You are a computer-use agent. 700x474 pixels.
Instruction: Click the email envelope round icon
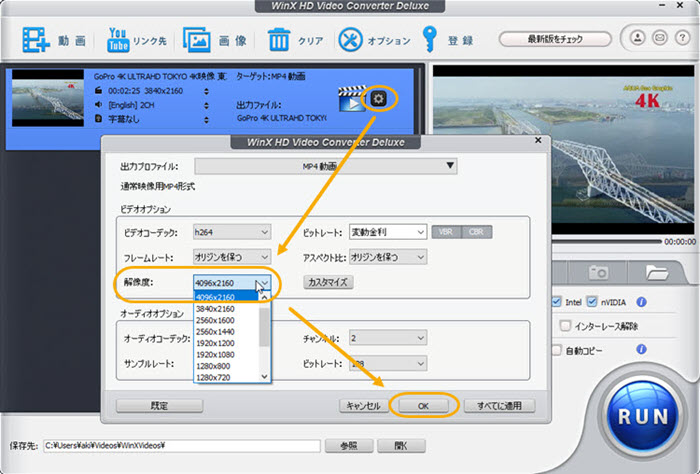tap(660, 37)
